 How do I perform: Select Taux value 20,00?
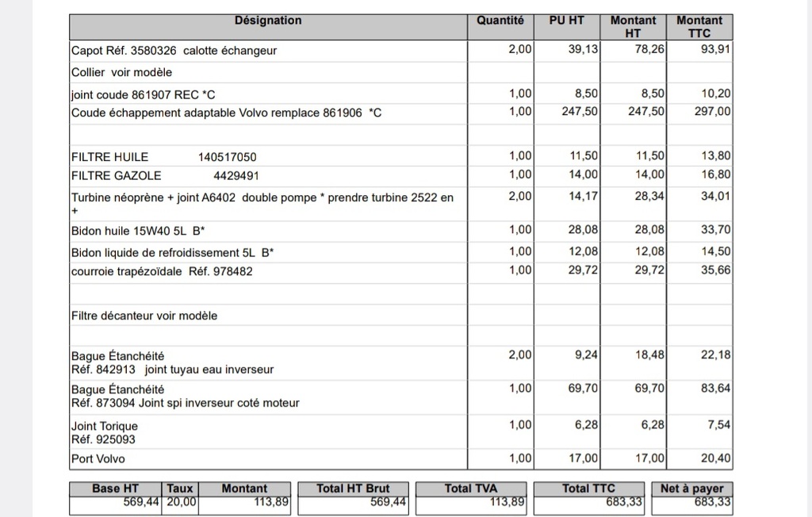tap(182, 502)
